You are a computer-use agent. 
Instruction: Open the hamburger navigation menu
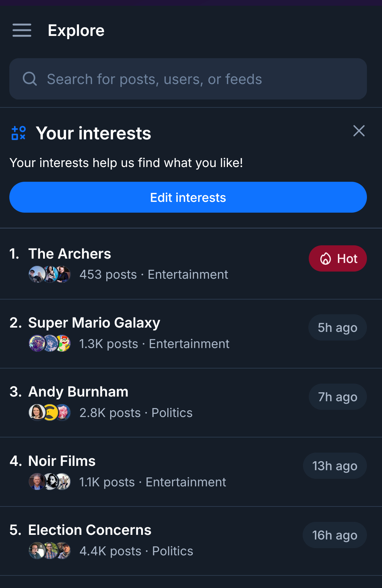click(22, 30)
